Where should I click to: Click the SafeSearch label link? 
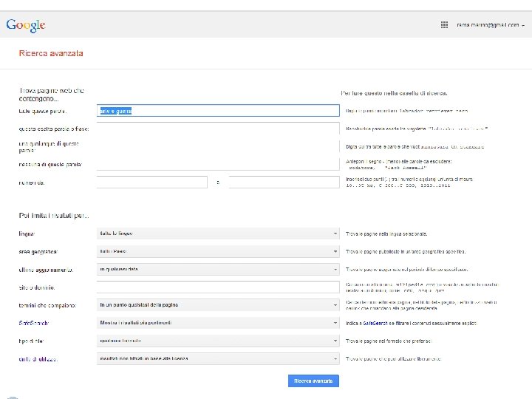pyautogui.click(x=35, y=323)
